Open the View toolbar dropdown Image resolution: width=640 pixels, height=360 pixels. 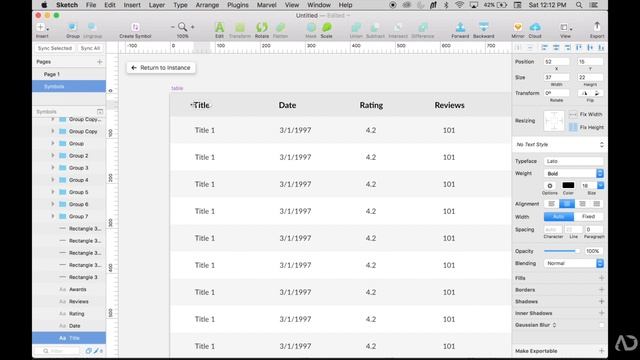click(x=566, y=28)
